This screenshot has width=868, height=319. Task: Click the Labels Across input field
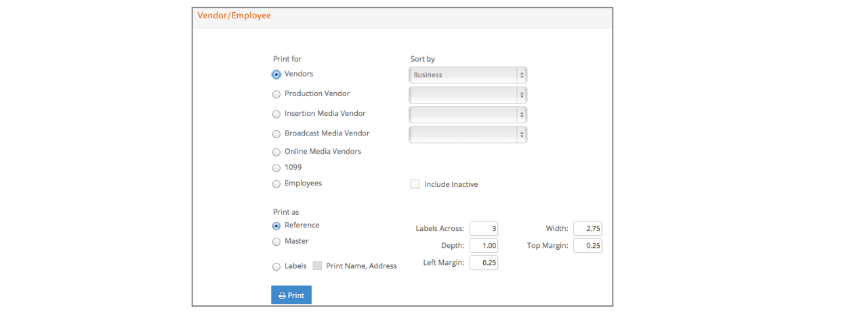click(x=484, y=229)
